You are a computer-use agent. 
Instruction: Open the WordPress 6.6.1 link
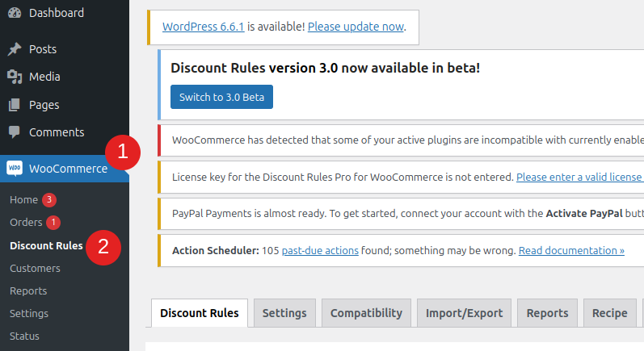pyautogui.click(x=204, y=27)
